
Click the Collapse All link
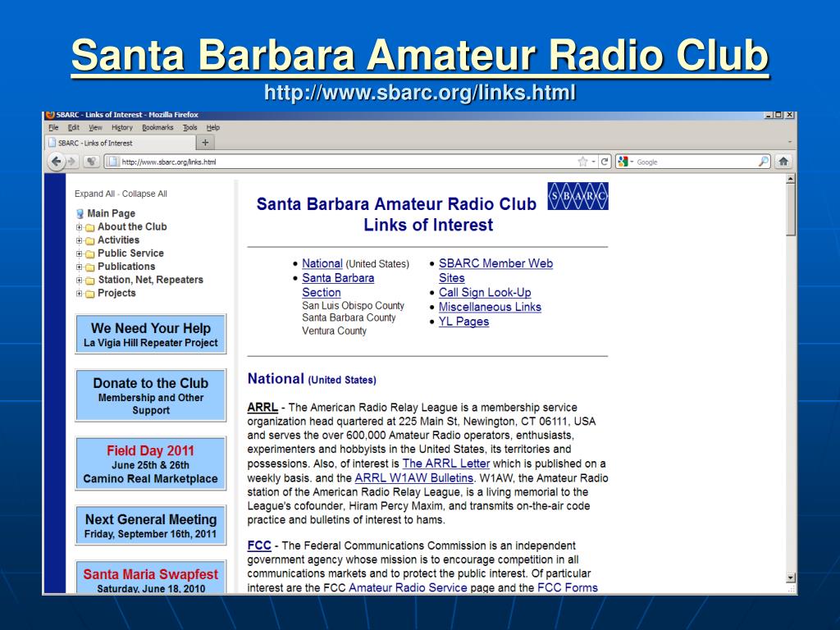point(144,194)
